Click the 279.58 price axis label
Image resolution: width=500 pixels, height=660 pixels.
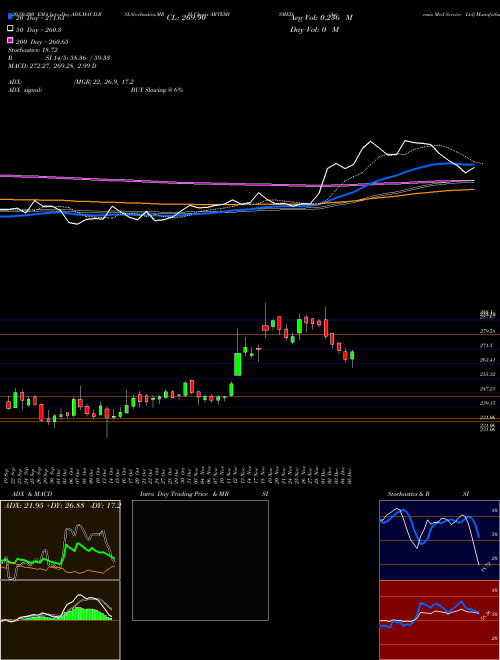(487, 332)
